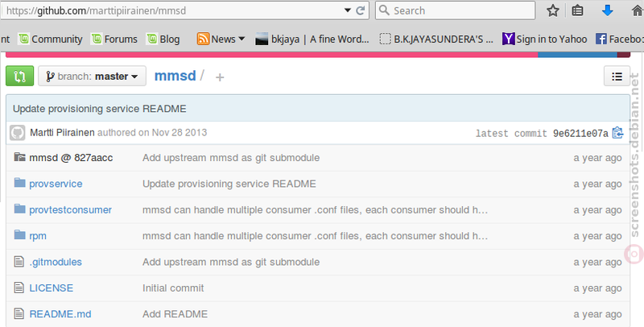Open Add README commit message

pyautogui.click(x=175, y=314)
